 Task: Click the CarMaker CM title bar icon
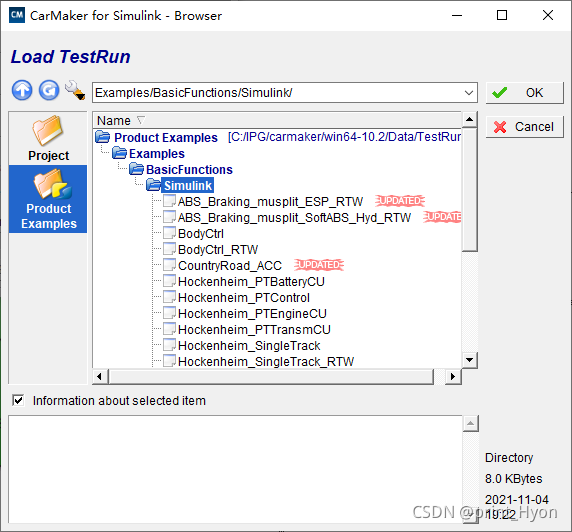tap(17, 15)
